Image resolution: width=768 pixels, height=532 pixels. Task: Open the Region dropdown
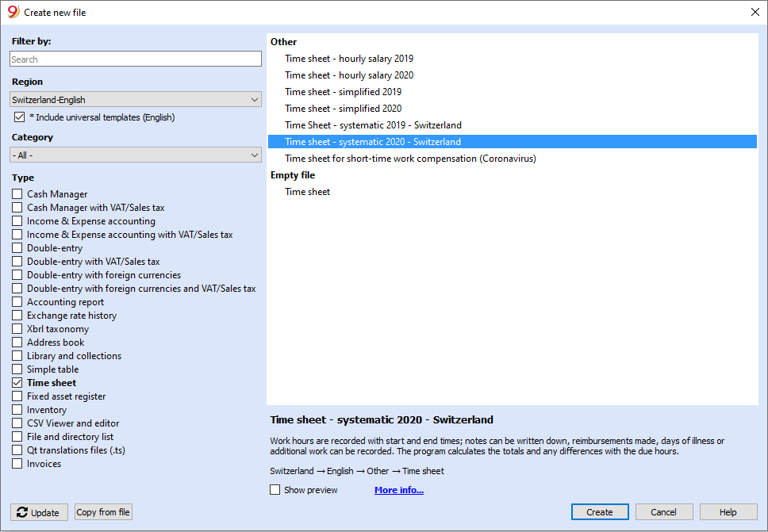tap(135, 100)
